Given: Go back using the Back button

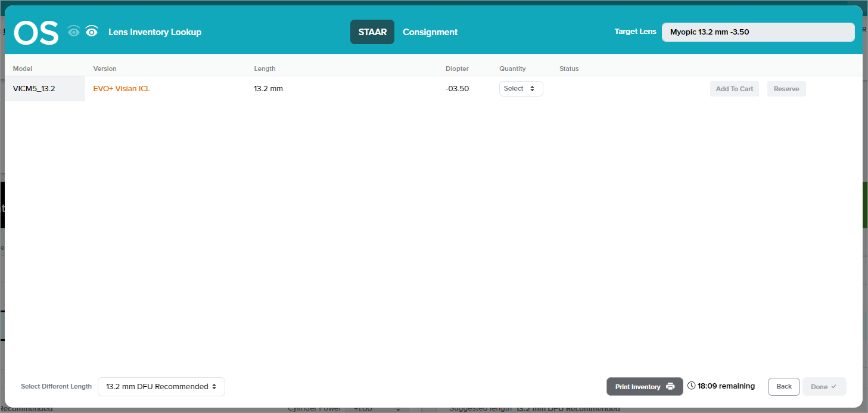Looking at the screenshot, I should (x=784, y=387).
